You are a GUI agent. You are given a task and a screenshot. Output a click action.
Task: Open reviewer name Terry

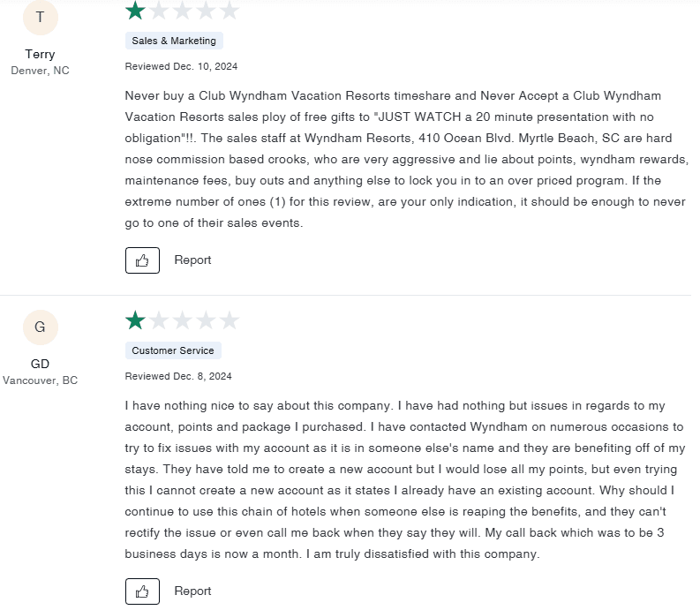pos(40,55)
